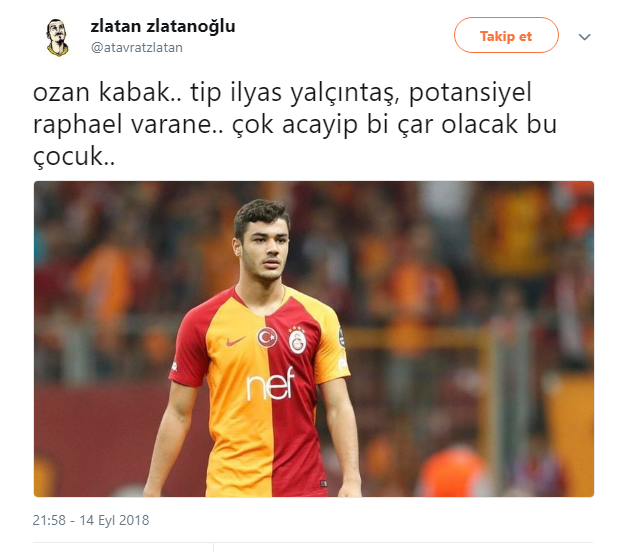
Task: Expand the tweet options chevron menu
Action: (x=584, y=37)
